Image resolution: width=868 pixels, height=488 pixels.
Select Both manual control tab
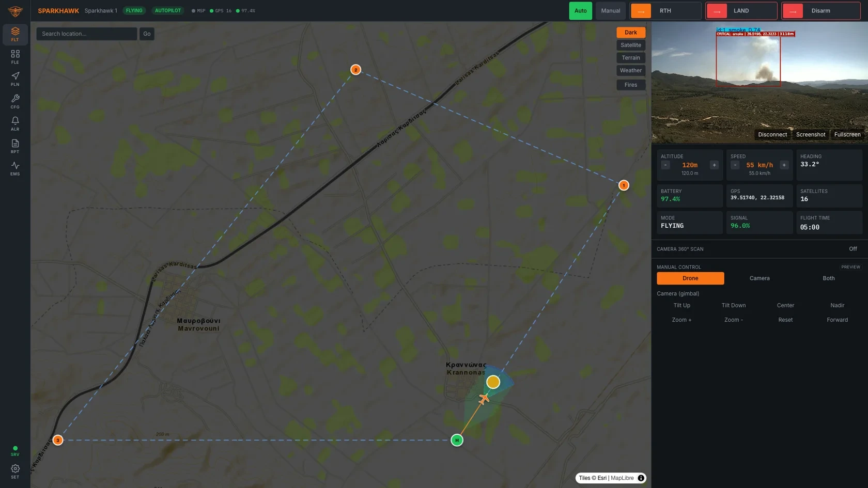tap(829, 278)
